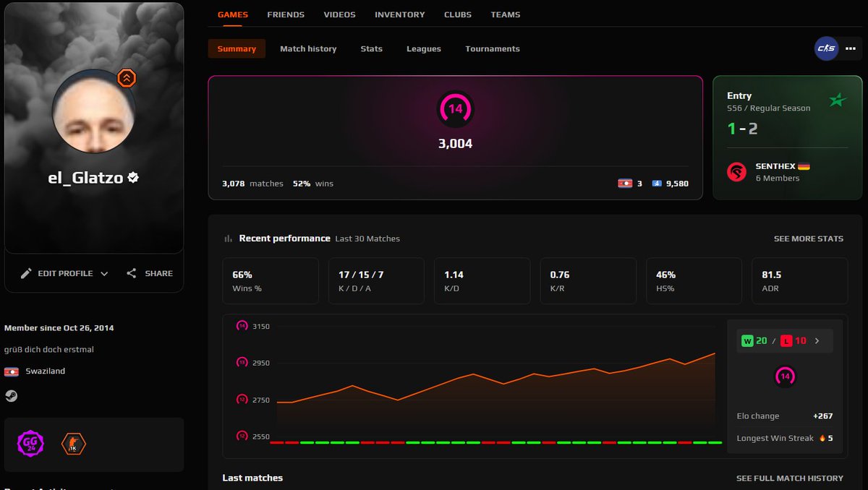Click the 46% HS% stat card
This screenshot has height=490, width=868.
point(694,281)
